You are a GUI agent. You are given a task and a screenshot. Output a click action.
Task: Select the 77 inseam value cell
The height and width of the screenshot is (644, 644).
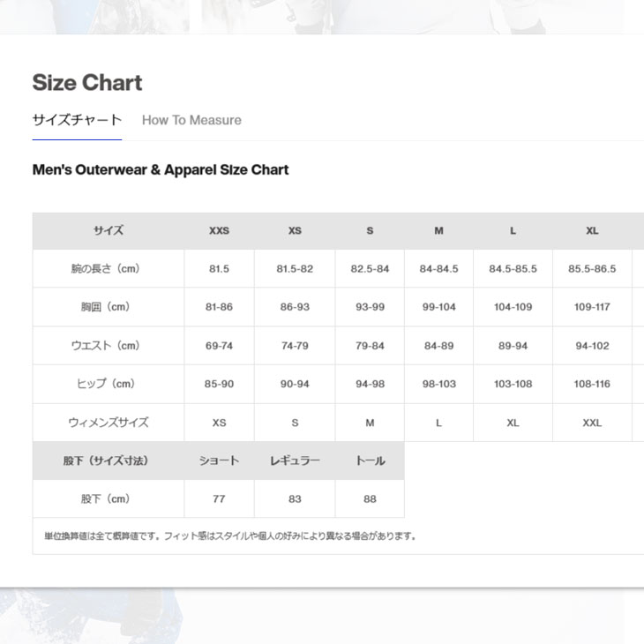219,498
